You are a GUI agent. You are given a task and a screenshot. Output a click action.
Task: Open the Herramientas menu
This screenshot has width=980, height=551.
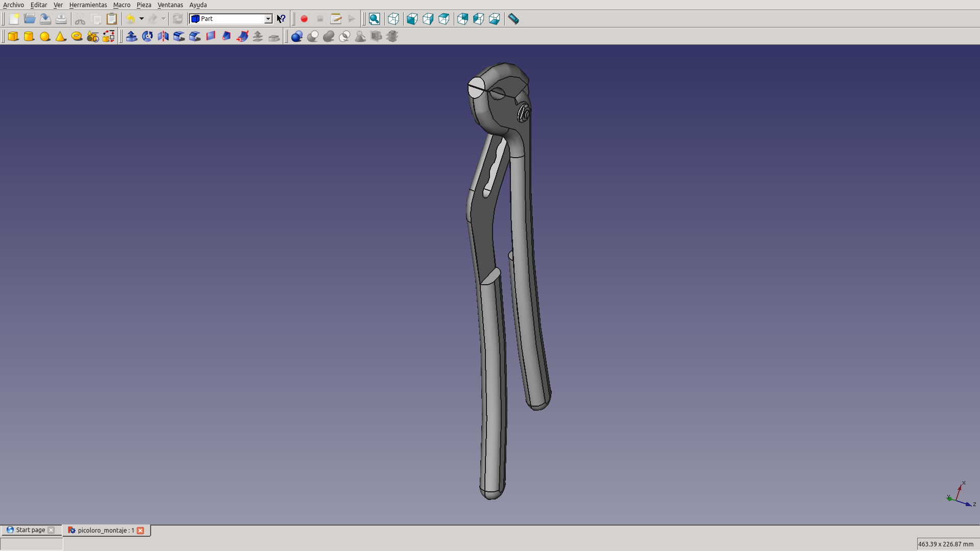pos(88,5)
